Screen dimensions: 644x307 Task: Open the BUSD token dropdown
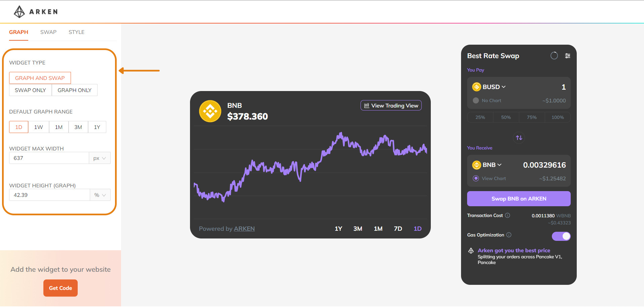click(494, 87)
